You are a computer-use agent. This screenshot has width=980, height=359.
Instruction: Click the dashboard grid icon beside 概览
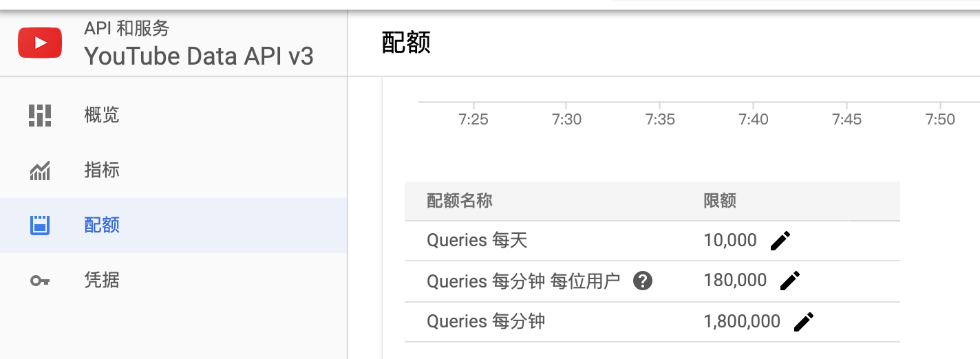click(40, 115)
